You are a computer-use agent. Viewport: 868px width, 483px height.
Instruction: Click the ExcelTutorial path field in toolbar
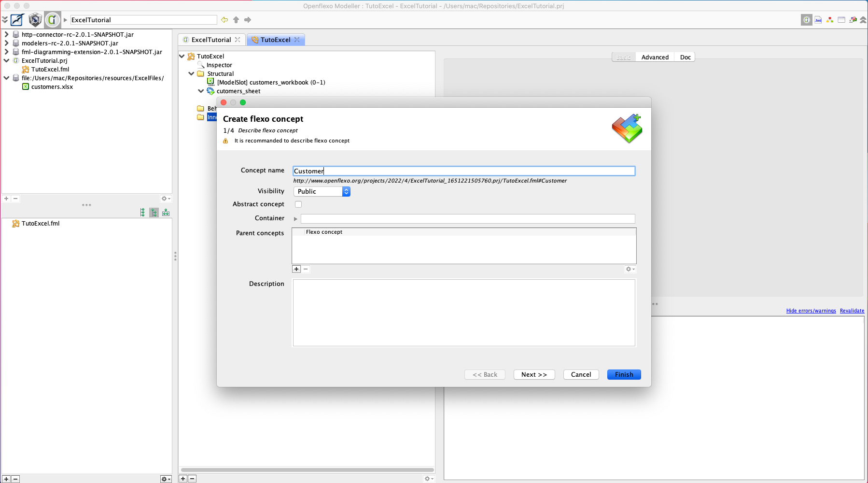pos(144,20)
